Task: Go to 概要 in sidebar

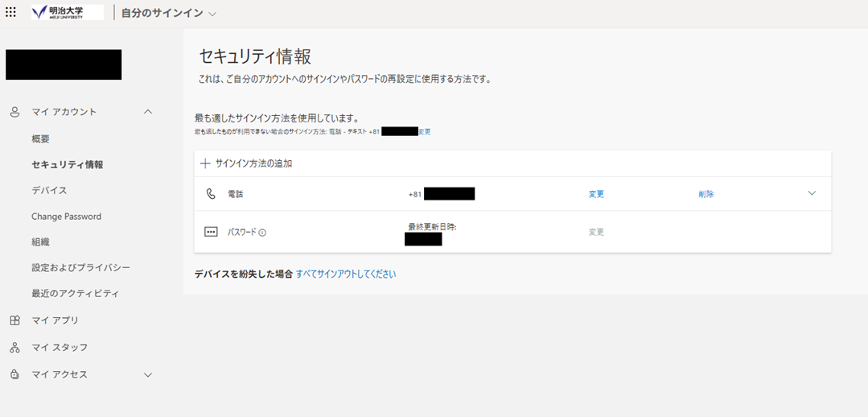Action: coord(40,139)
